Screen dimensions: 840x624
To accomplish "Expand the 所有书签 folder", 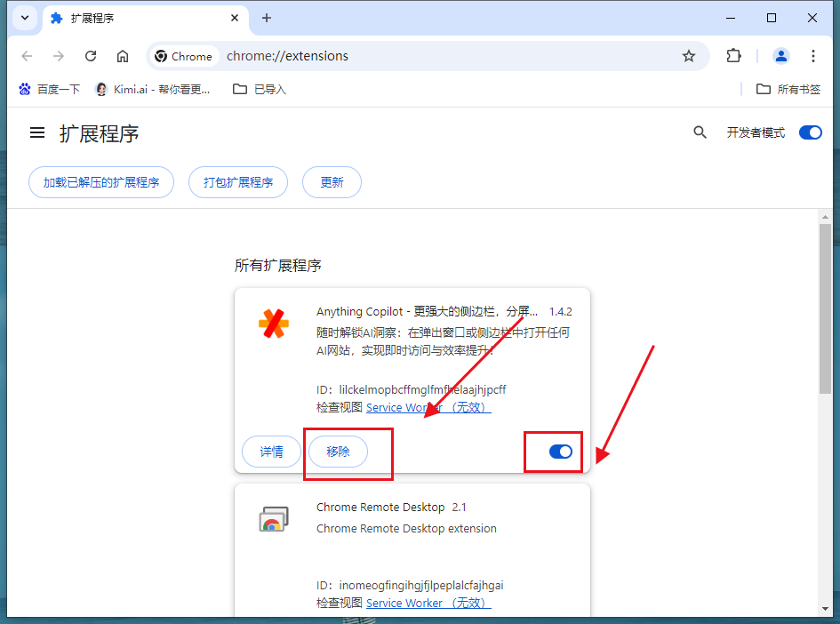I will tap(788, 90).
